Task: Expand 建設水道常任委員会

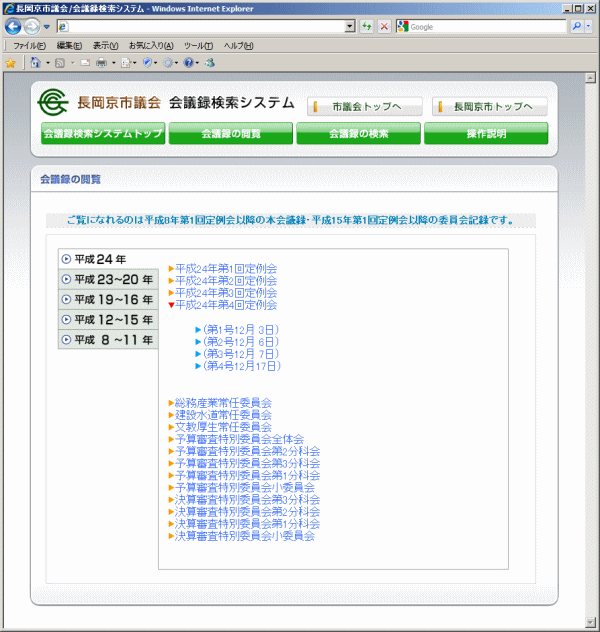Action: click(x=223, y=415)
